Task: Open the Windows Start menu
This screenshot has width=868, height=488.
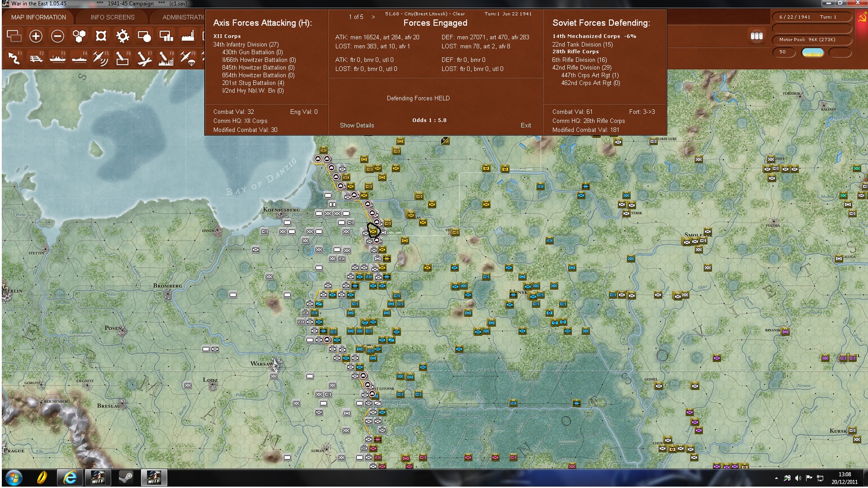Action: pos(14,478)
